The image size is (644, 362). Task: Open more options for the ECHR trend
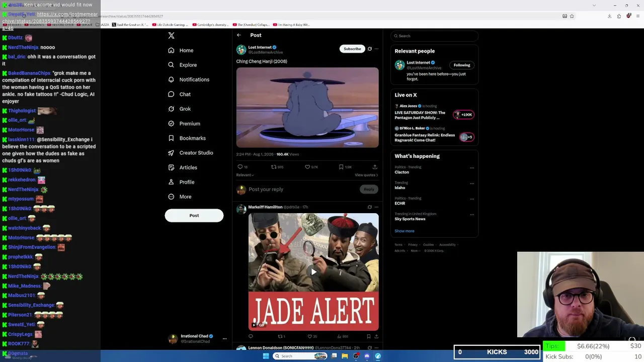tap(472, 199)
